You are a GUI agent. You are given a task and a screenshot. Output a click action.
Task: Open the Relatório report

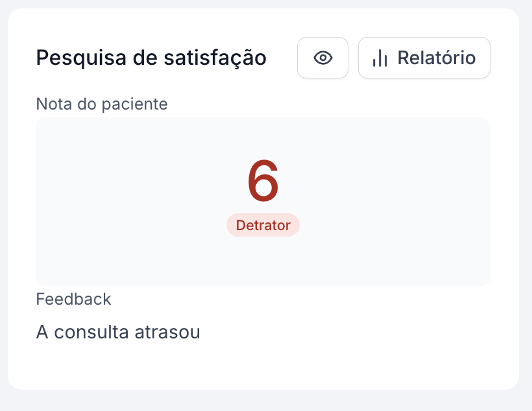click(424, 58)
